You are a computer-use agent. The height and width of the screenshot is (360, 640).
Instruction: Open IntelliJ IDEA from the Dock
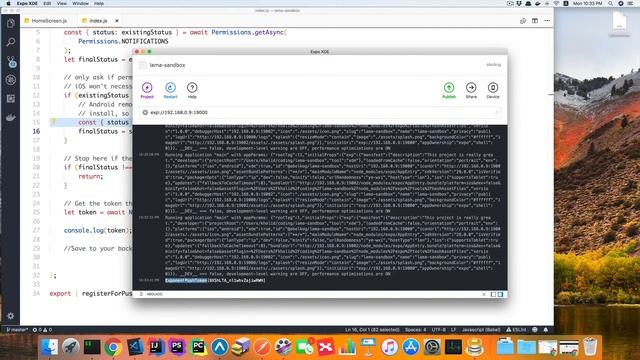pyautogui.click(x=156, y=347)
